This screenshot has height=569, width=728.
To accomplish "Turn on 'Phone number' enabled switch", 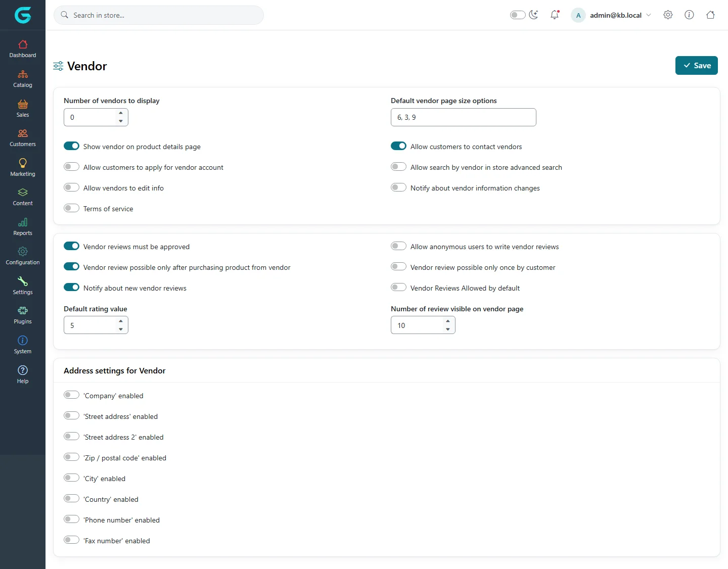I will [71, 519].
